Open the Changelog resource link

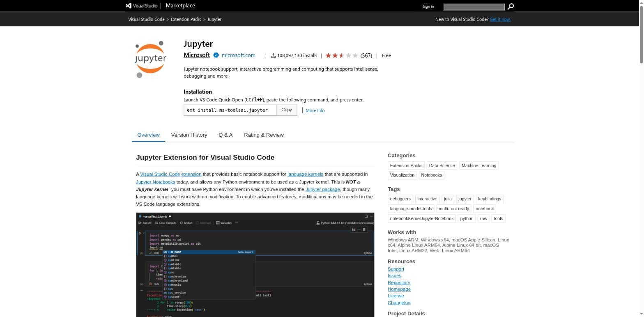pyautogui.click(x=399, y=303)
